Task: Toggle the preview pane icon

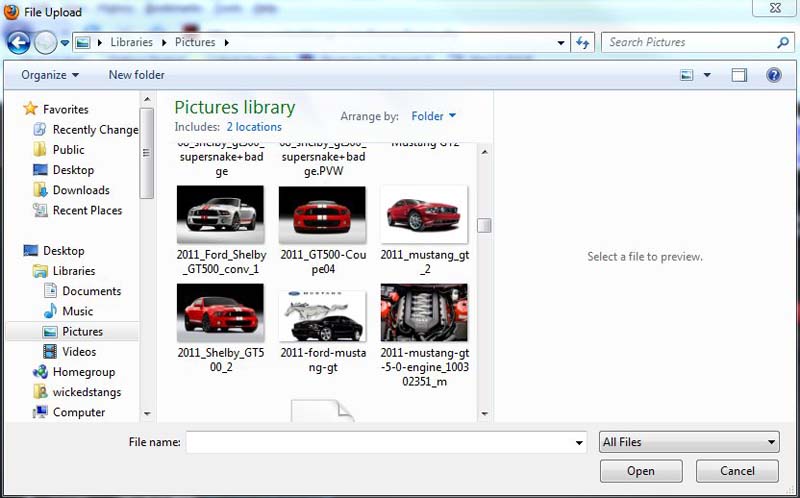Action: [739, 76]
